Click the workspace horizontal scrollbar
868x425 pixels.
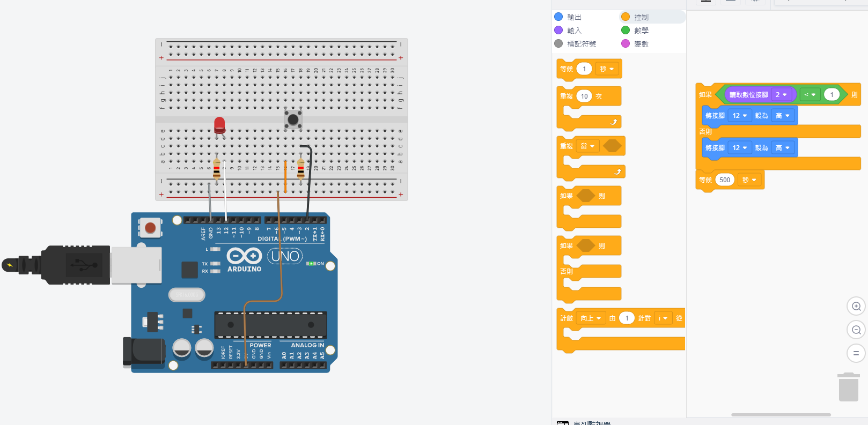[x=781, y=415]
